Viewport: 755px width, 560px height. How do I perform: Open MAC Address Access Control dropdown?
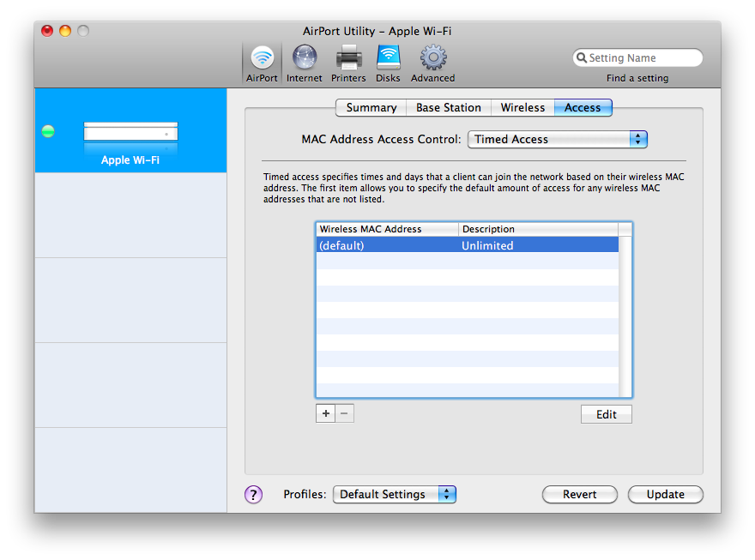558,139
